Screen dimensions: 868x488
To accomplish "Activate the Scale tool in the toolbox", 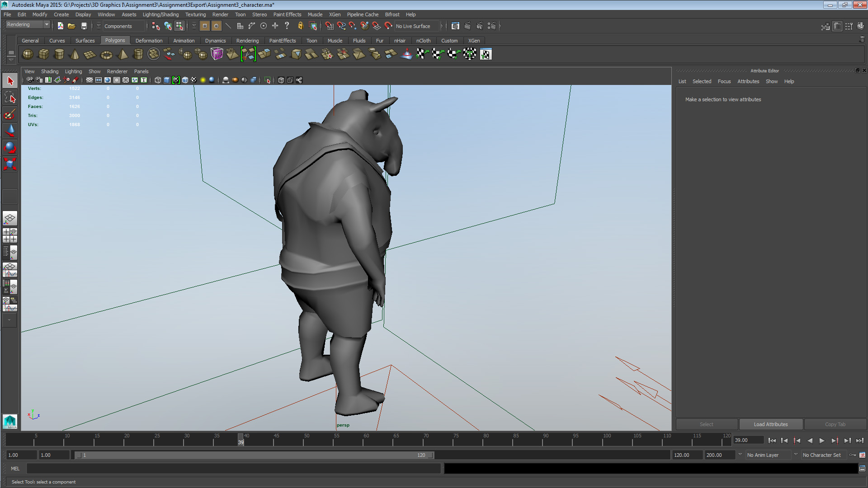I will pyautogui.click(x=9, y=164).
